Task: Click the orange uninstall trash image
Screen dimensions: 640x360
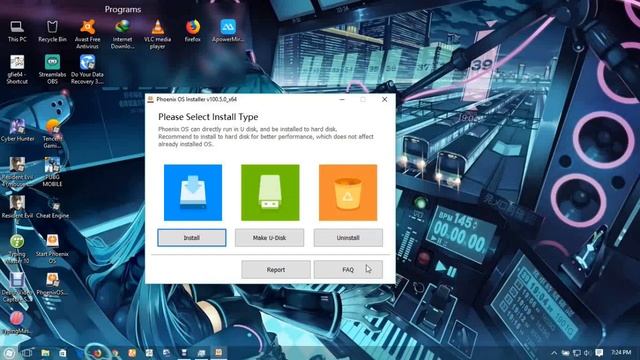Action: point(348,193)
